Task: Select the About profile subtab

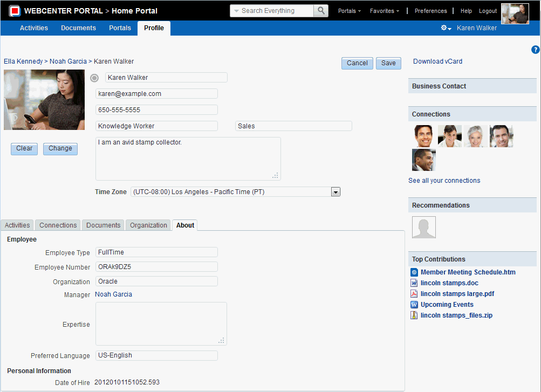Action: 185,225
